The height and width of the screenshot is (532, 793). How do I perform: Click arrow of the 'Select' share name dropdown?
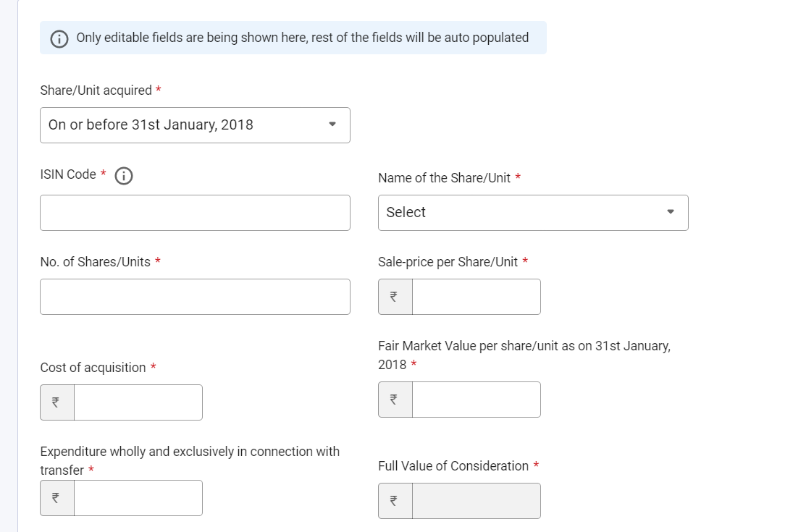coord(671,212)
